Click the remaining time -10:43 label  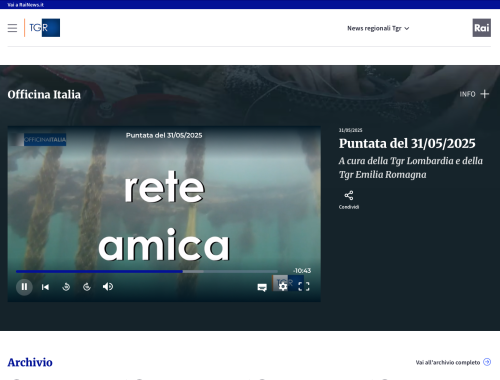click(x=302, y=271)
